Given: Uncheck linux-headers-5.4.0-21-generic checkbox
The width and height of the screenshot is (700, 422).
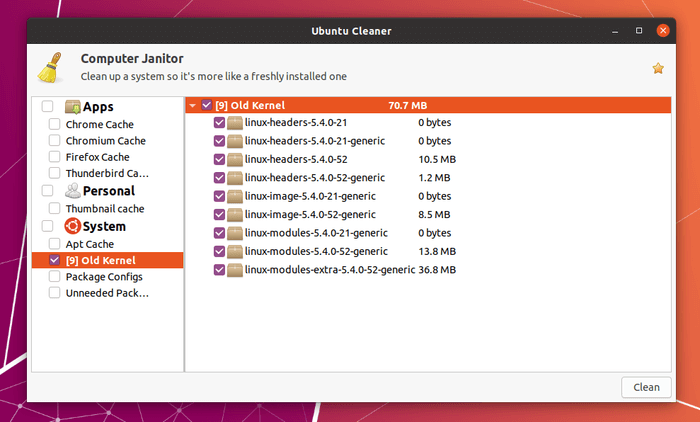Looking at the screenshot, I should [219, 141].
